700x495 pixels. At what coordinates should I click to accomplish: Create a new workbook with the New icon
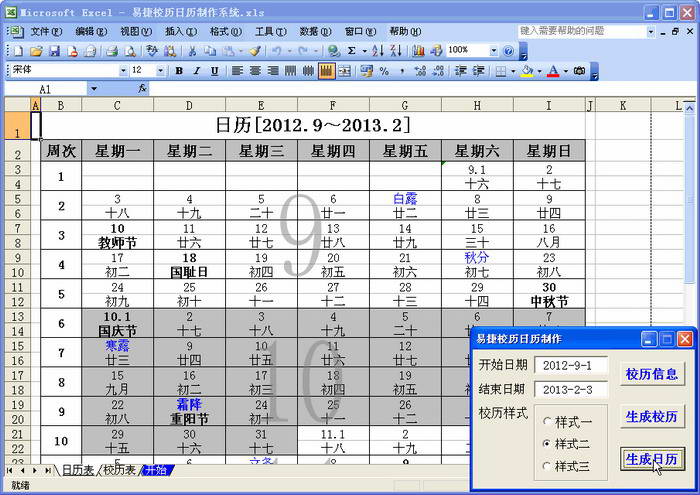(18, 51)
